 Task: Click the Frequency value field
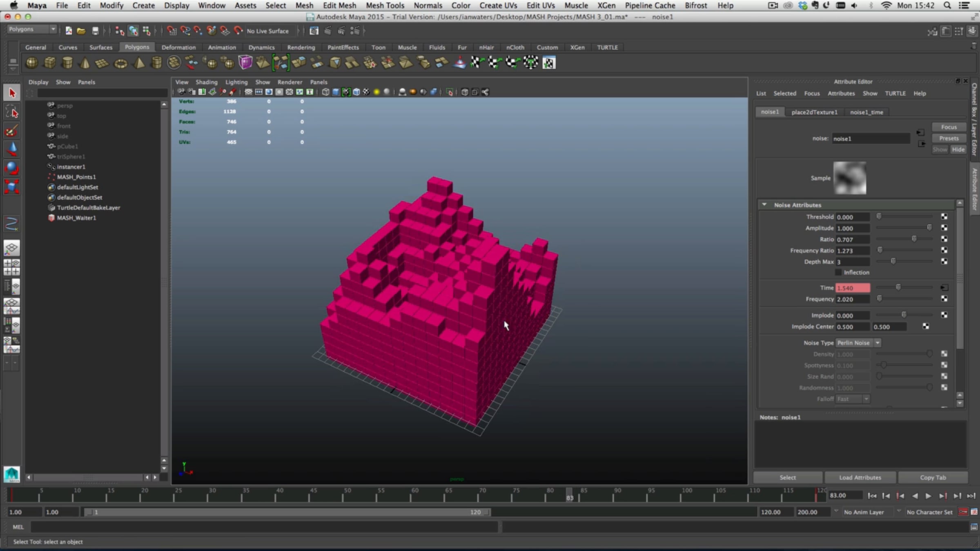click(853, 299)
